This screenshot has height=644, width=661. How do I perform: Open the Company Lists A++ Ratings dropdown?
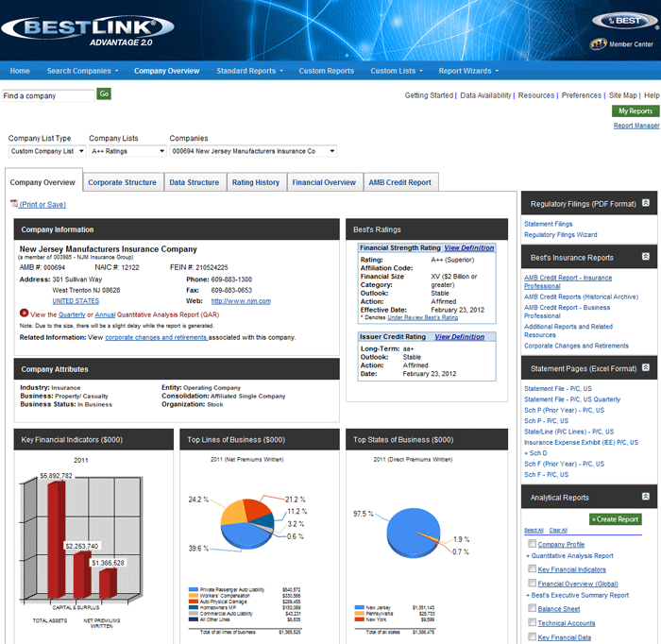127,151
